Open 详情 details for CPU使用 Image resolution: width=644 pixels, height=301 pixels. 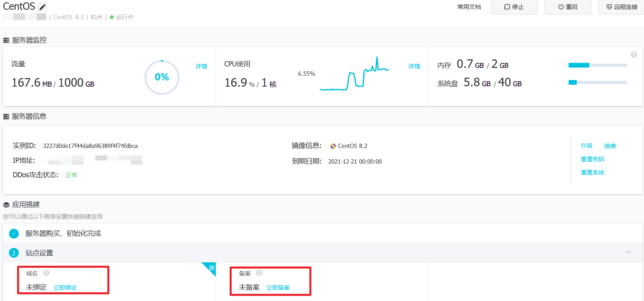tap(414, 66)
